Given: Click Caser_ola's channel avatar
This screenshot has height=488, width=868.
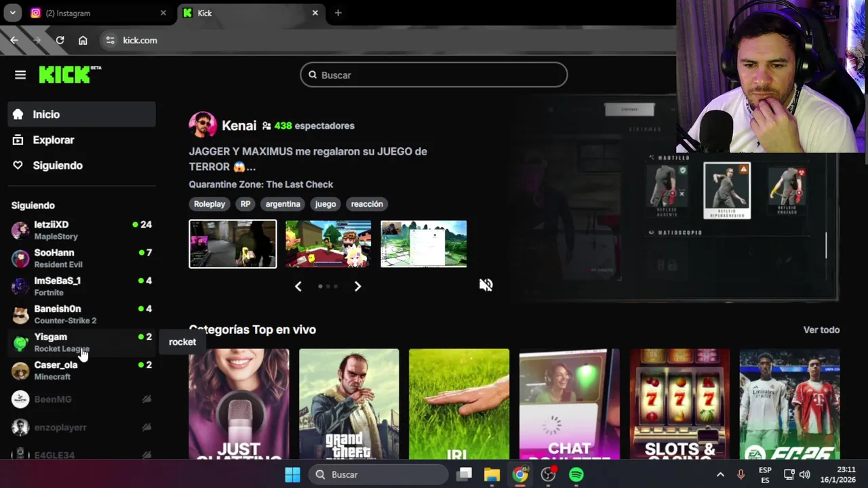Looking at the screenshot, I should (20, 371).
